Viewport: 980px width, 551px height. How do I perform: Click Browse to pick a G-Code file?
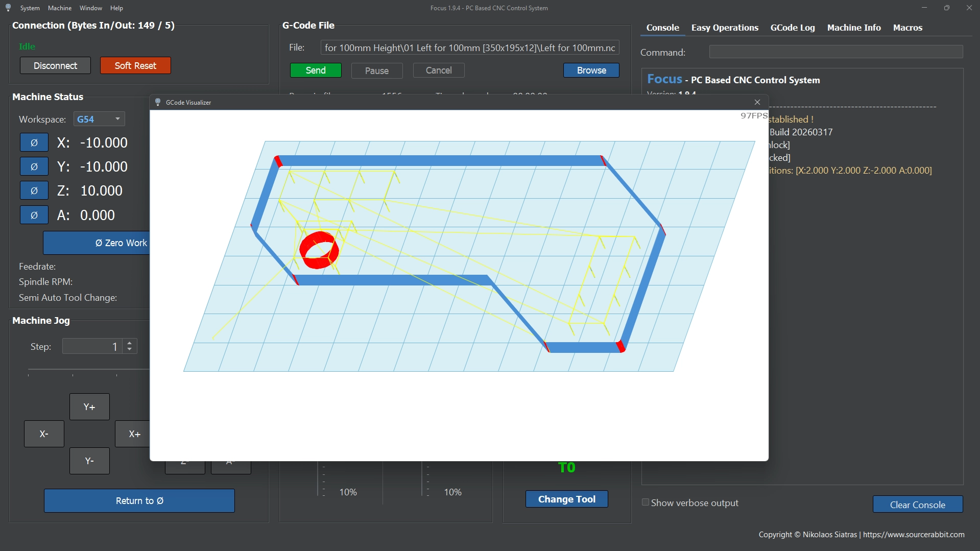click(x=591, y=70)
